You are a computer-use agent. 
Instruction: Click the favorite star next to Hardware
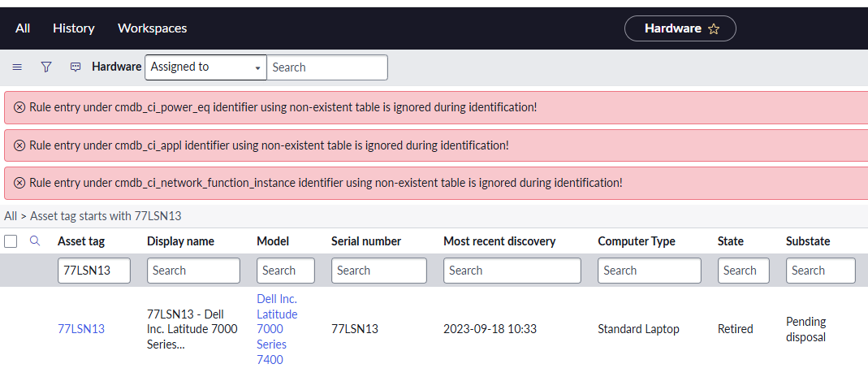tap(714, 28)
